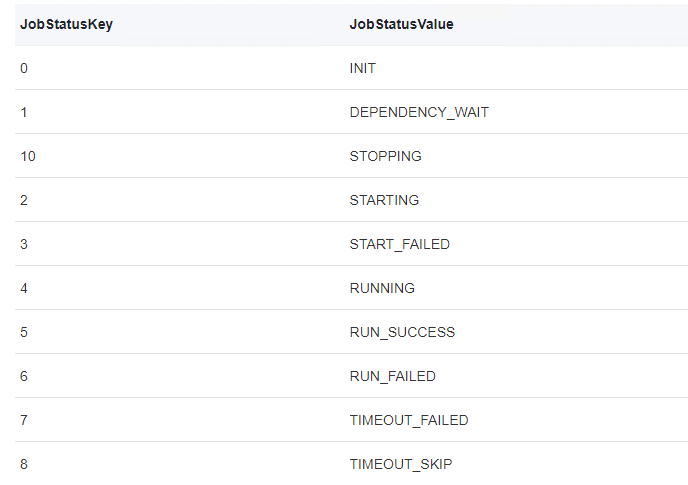This screenshot has height=485, width=688.
Task: Select the RUNNING status value
Action: click(382, 288)
